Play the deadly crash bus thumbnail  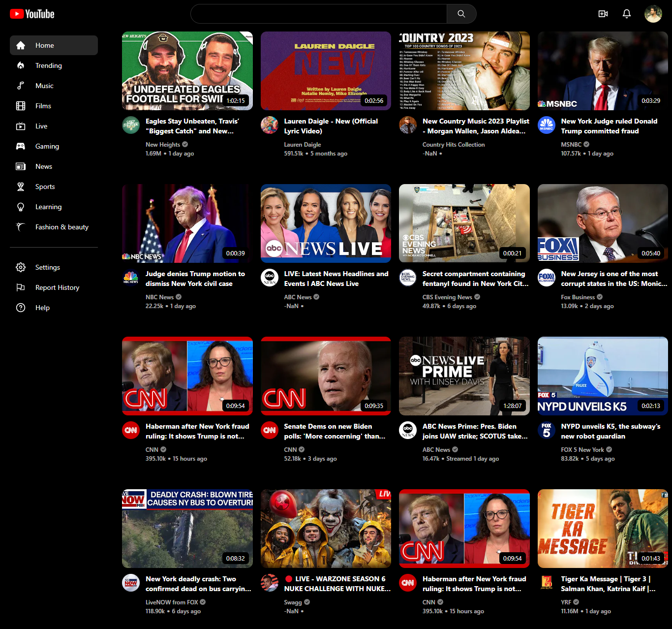click(187, 529)
